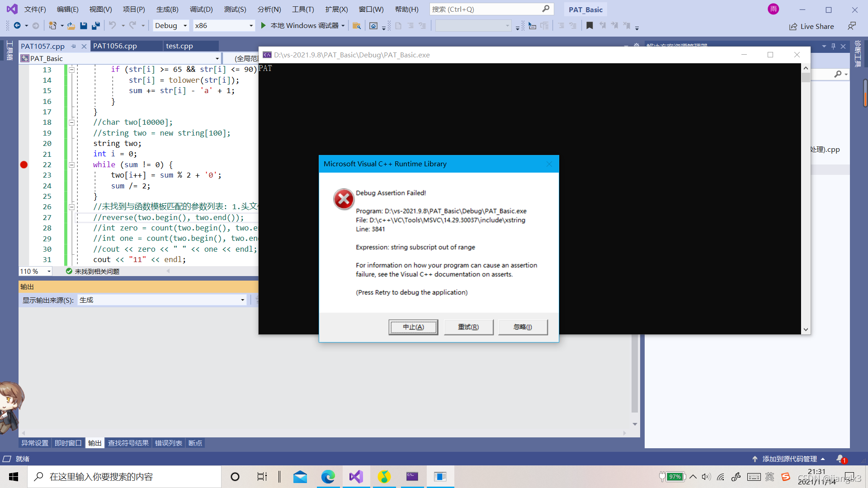Open the Live Share feature
The image size is (868, 488).
coord(811,27)
